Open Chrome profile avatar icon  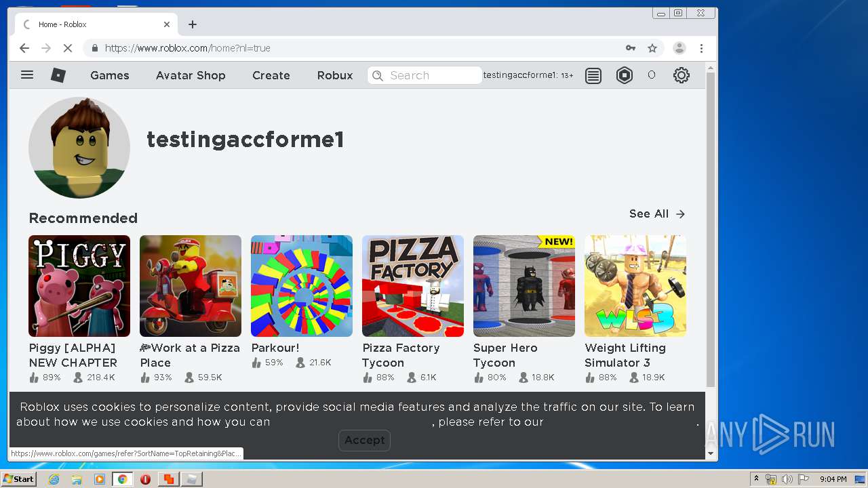tap(679, 48)
